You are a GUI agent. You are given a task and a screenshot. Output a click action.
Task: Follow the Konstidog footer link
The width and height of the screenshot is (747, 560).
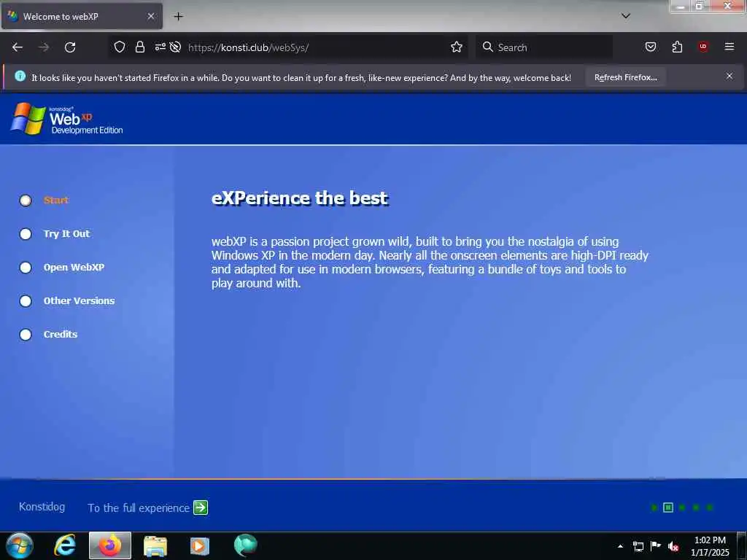tap(42, 507)
